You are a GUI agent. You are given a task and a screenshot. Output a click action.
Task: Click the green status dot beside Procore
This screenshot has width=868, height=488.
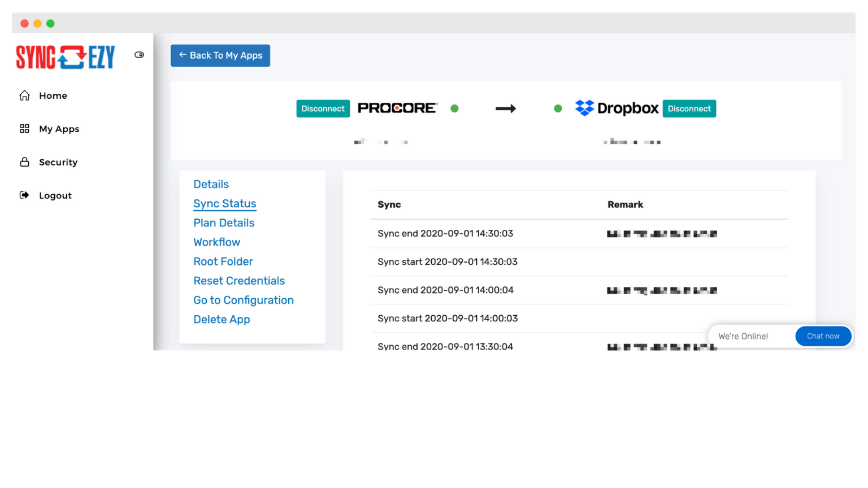[454, 108]
